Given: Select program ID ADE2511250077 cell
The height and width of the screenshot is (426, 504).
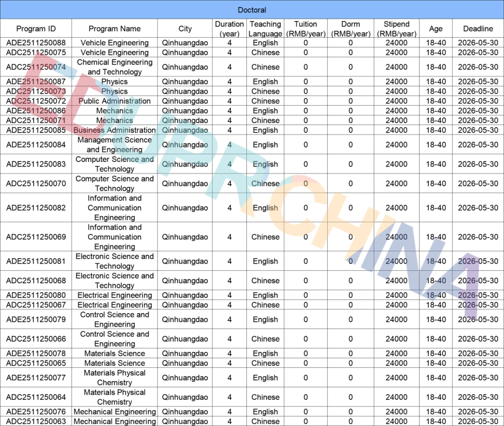Looking at the screenshot, I should click(x=36, y=378).
